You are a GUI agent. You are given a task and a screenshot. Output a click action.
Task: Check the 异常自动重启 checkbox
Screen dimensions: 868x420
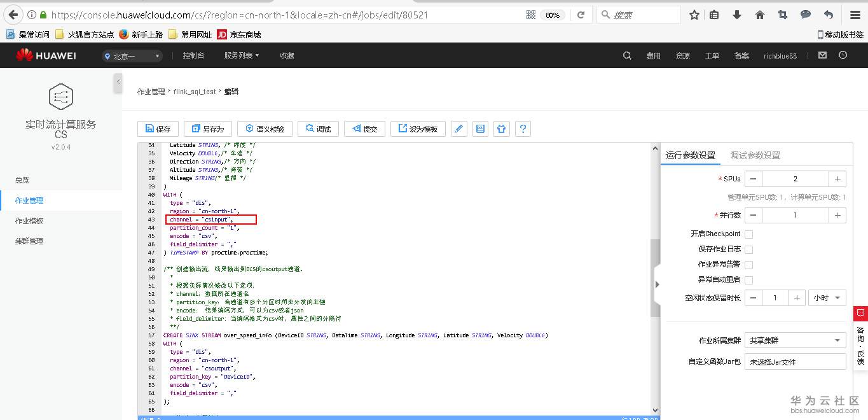[748, 280]
